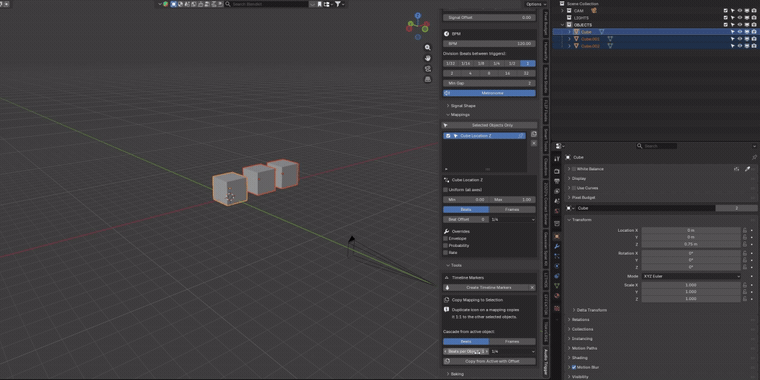760x380 pixels.
Task: Open Modifiers tab wrench icon
Action: (x=556, y=246)
